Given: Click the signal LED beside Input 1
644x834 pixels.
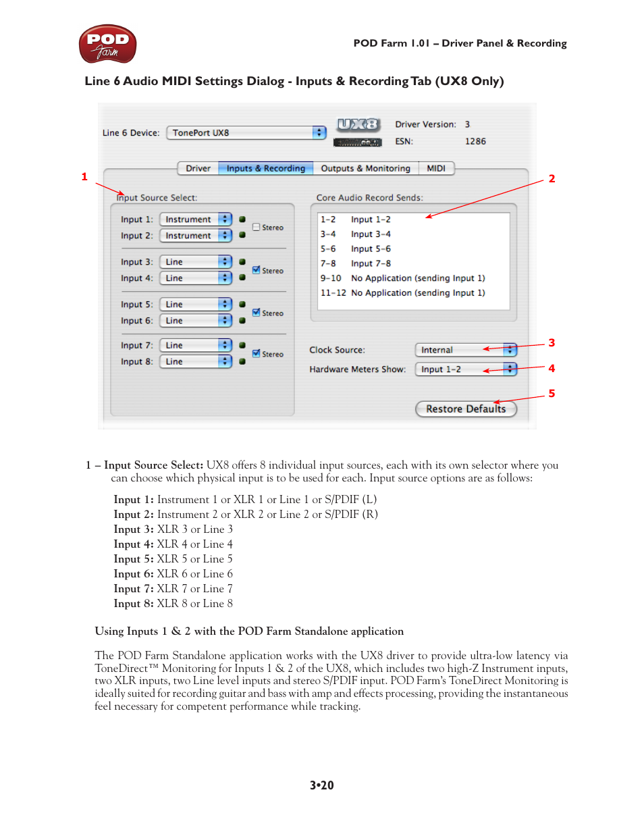Looking at the screenshot, I should click(242, 219).
